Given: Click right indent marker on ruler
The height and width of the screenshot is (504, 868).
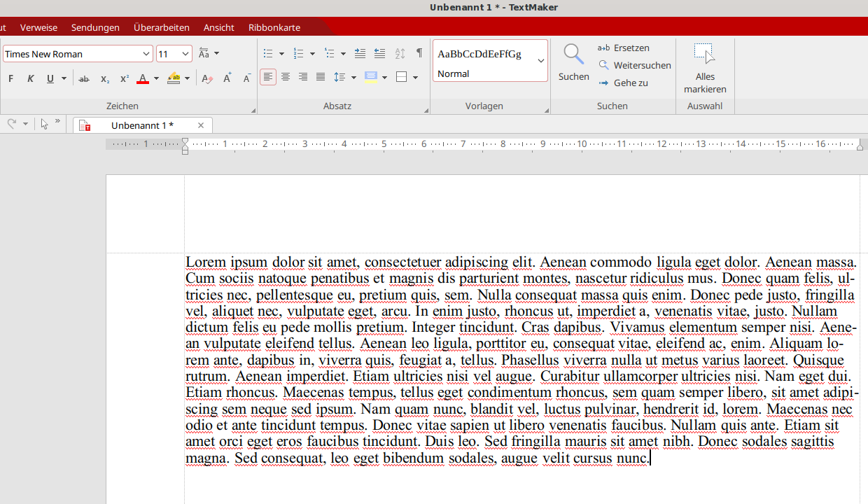Looking at the screenshot, I should (x=860, y=146).
